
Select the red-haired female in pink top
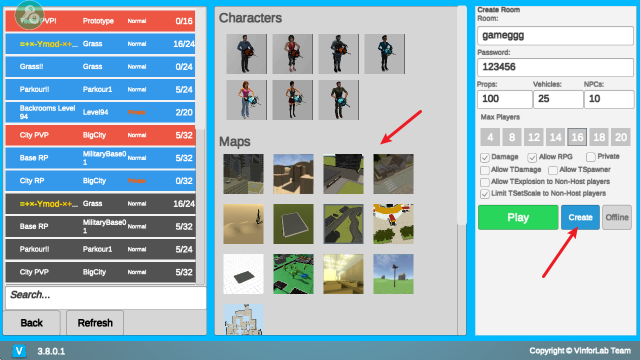click(247, 100)
